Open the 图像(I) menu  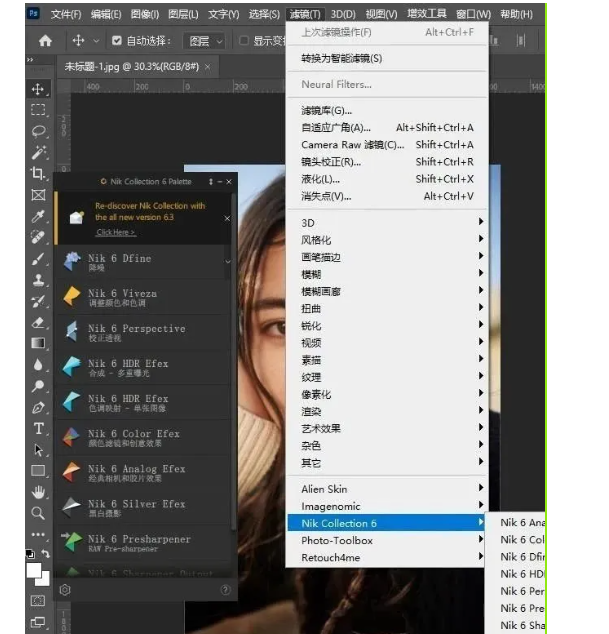(x=145, y=15)
